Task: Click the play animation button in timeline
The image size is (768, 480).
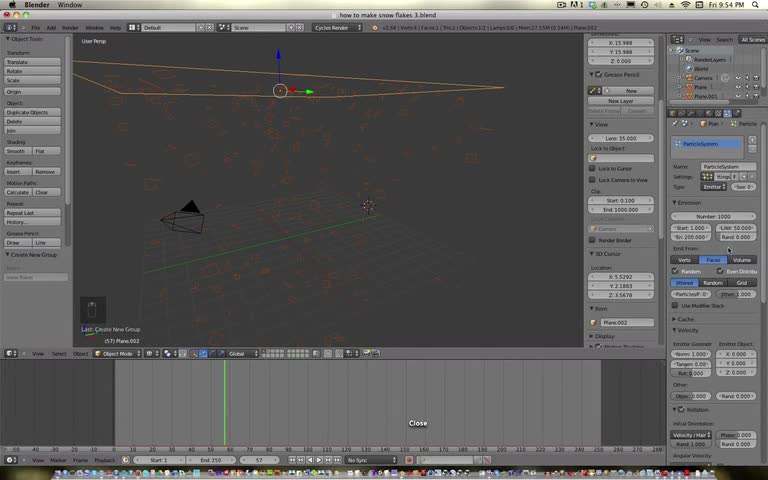Action: (x=319, y=460)
